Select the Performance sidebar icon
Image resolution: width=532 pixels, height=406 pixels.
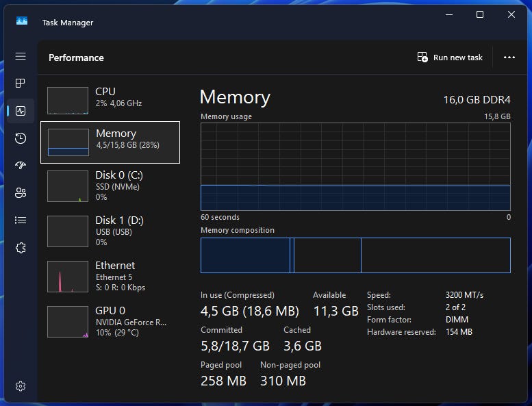coord(21,111)
